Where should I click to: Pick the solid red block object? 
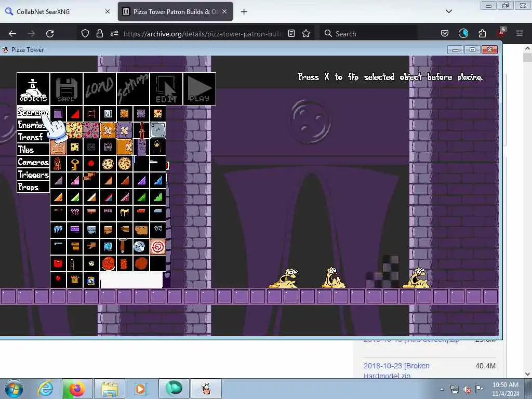58,263
